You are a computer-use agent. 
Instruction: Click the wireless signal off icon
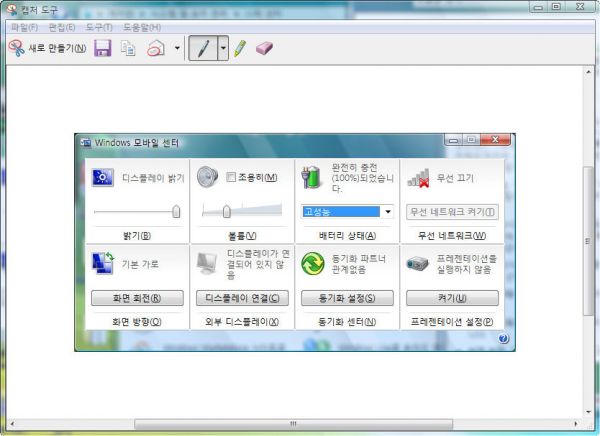(x=418, y=178)
